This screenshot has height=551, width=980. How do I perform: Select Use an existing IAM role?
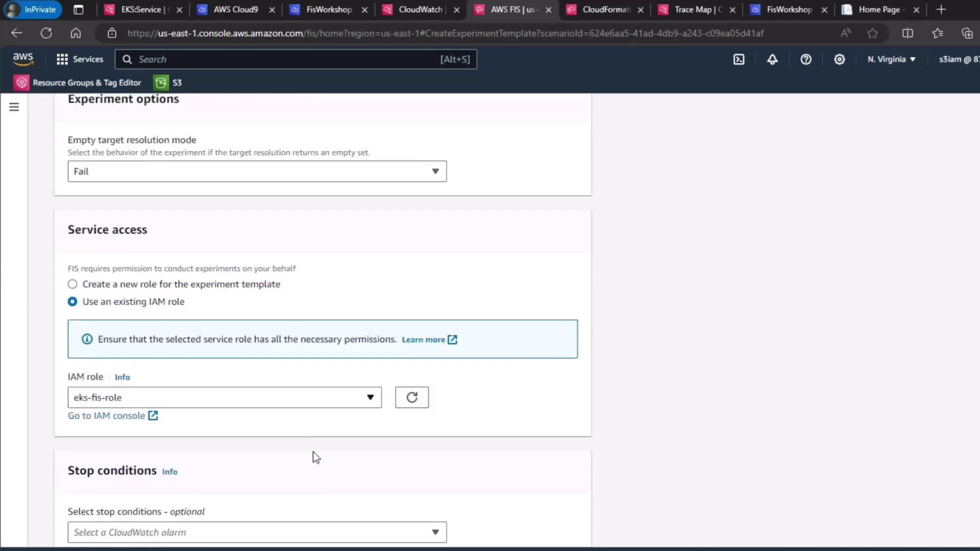72,302
